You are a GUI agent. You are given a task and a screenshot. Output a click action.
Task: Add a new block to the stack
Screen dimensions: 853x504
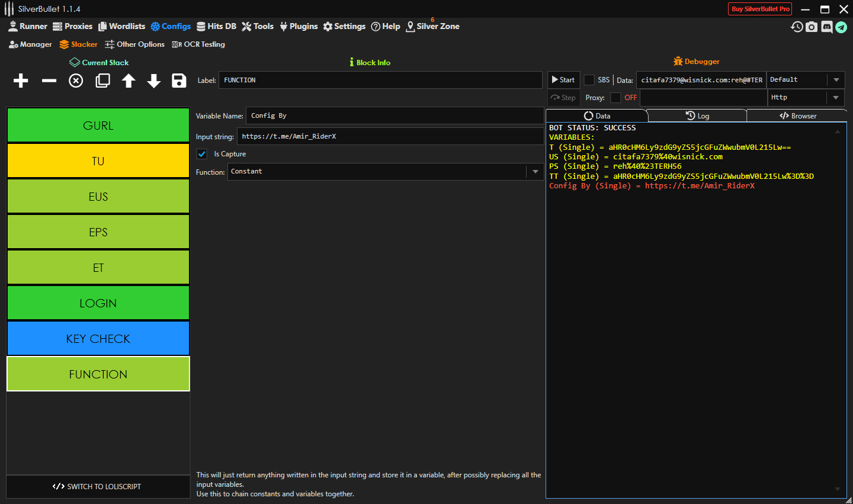(x=20, y=81)
